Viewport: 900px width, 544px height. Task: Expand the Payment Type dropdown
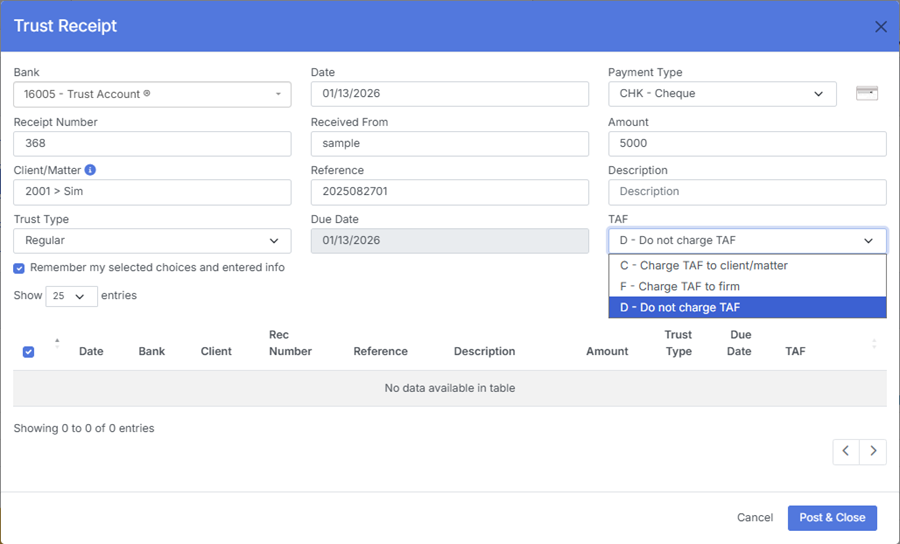coord(722,94)
